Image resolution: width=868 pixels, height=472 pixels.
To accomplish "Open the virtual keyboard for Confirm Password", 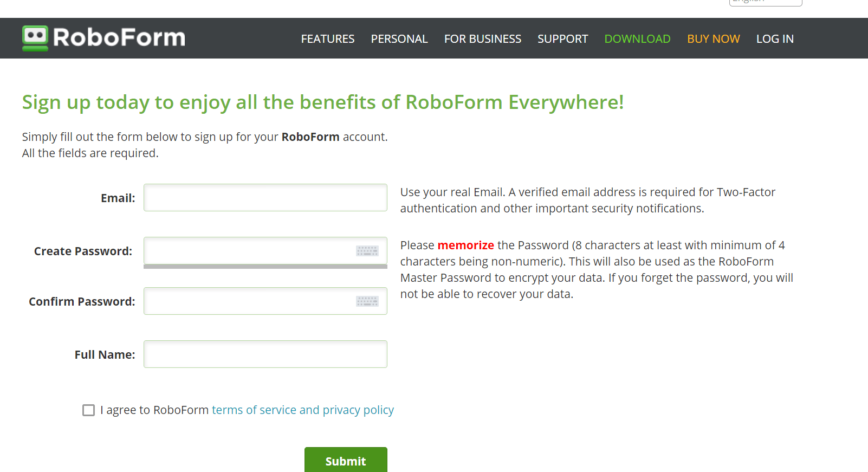I will coord(367,301).
